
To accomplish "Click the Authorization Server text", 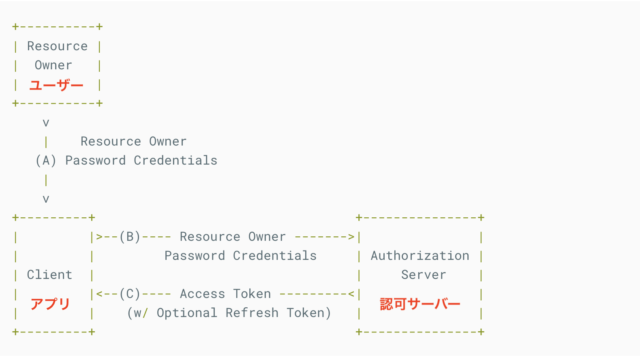I will 420,265.
